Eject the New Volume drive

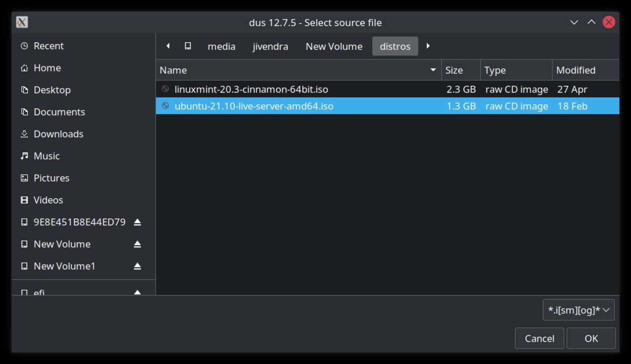coord(137,244)
